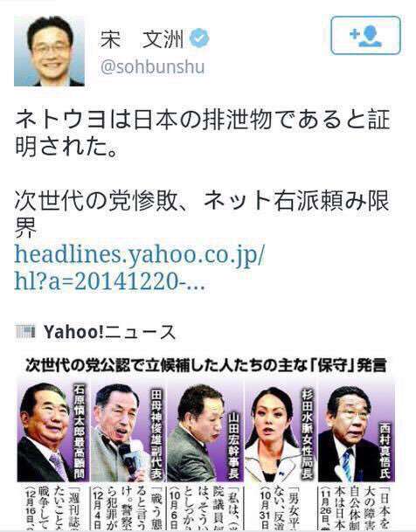This screenshot has width=416, height=532.
Task: Click the Yahoo!ニュース source icon
Action: pos(25,332)
